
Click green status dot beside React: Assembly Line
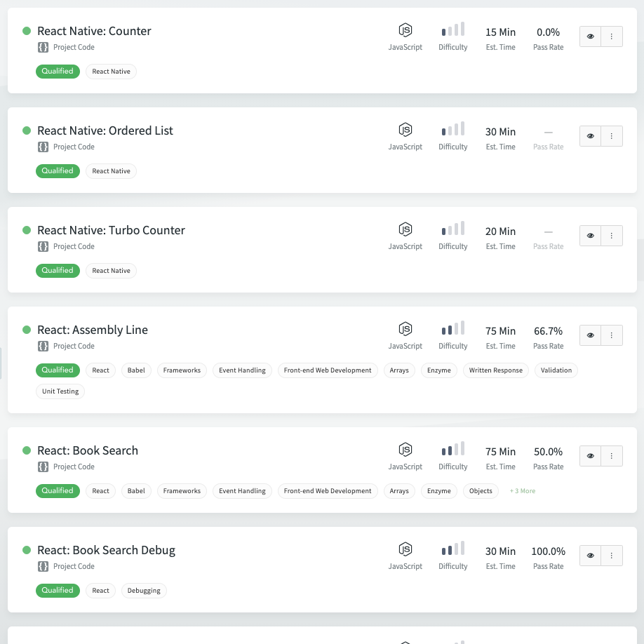tap(27, 330)
